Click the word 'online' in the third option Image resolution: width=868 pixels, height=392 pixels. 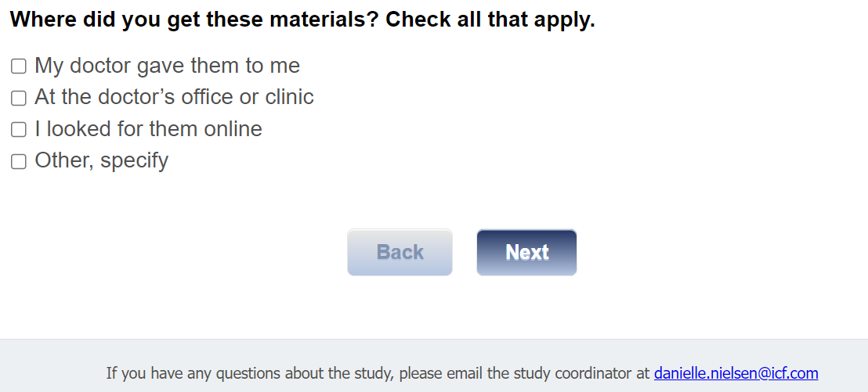click(x=233, y=129)
